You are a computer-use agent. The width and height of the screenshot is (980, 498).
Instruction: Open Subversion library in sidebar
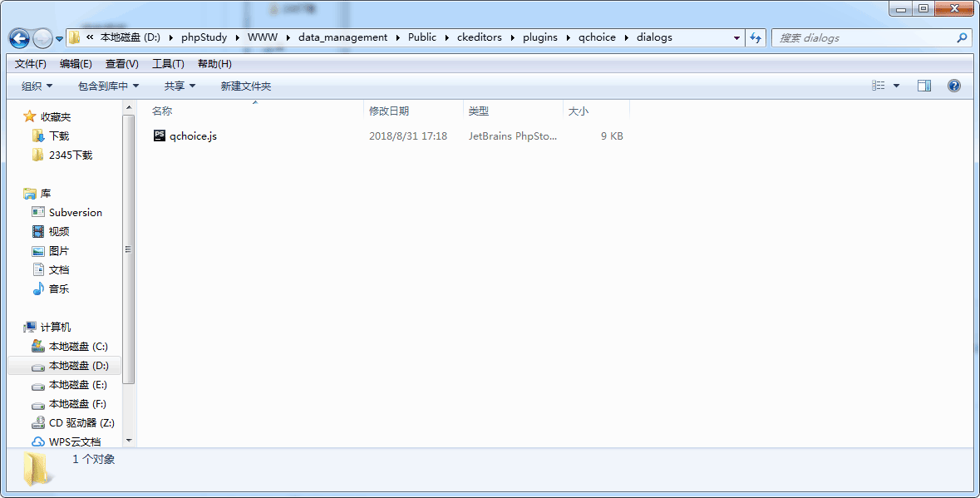(x=75, y=213)
